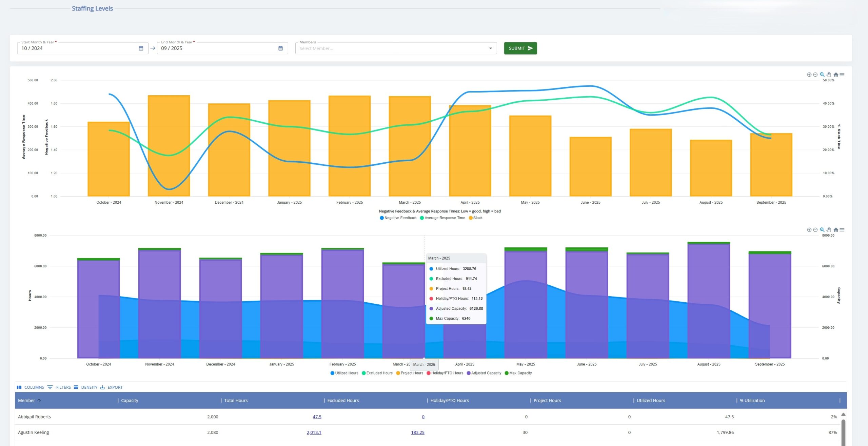Reset zoom with home icon on top chart

835,75
